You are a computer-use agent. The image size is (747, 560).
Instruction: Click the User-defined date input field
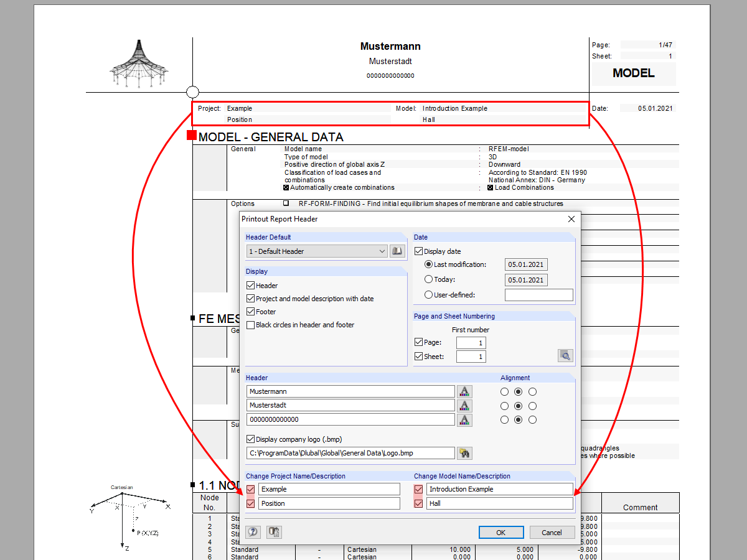(x=539, y=294)
